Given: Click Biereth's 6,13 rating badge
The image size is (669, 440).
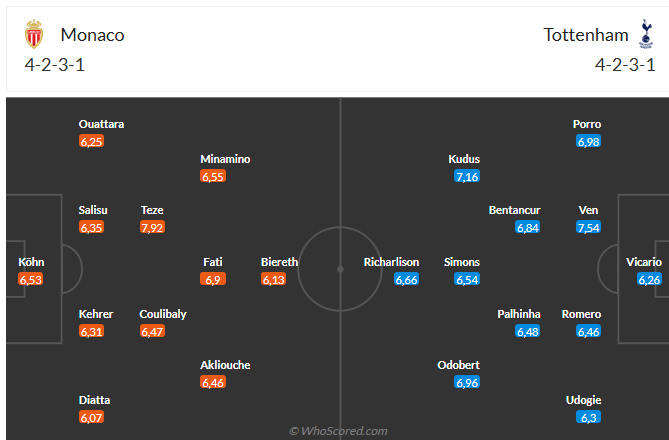Looking at the screenshot, I should tap(273, 280).
